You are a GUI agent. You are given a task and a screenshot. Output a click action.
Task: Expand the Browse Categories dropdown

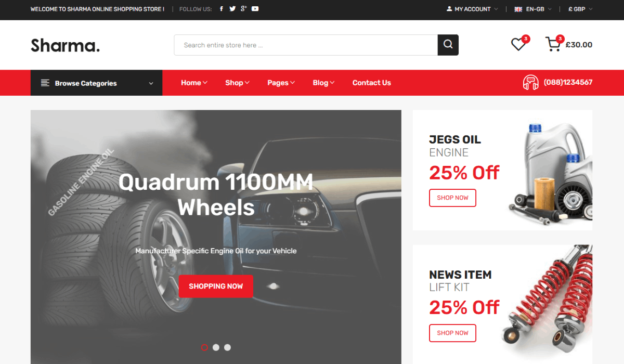96,83
